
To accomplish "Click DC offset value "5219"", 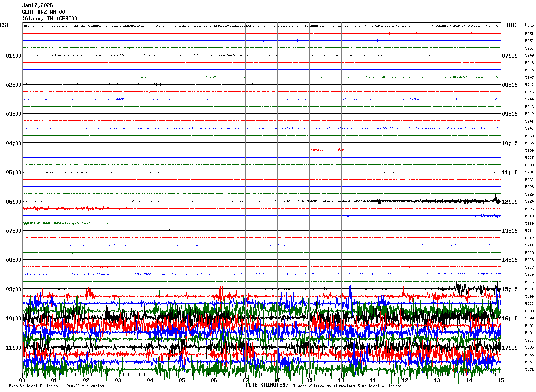I will pyautogui.click(x=529, y=216).
